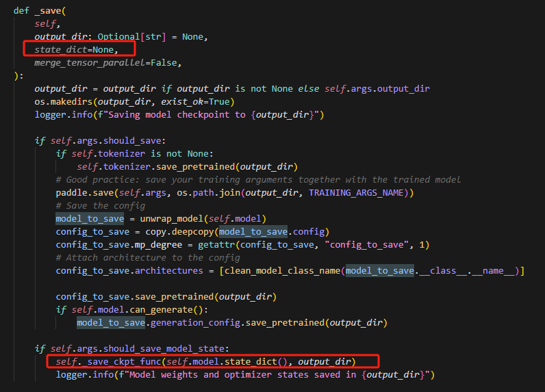Click 'if self.tokenizer is not None' line
545x392 pixels.
tap(135, 153)
